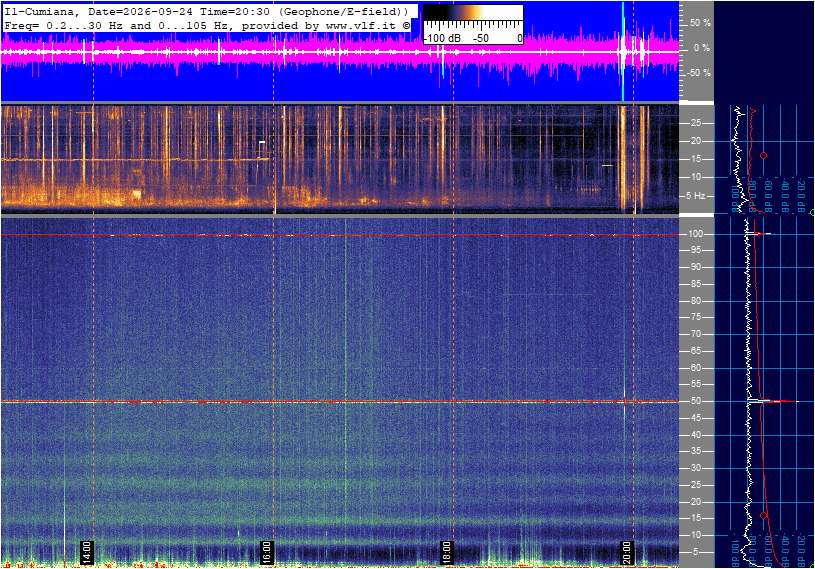Click the 65 label on E-field frequency scale

pos(695,351)
